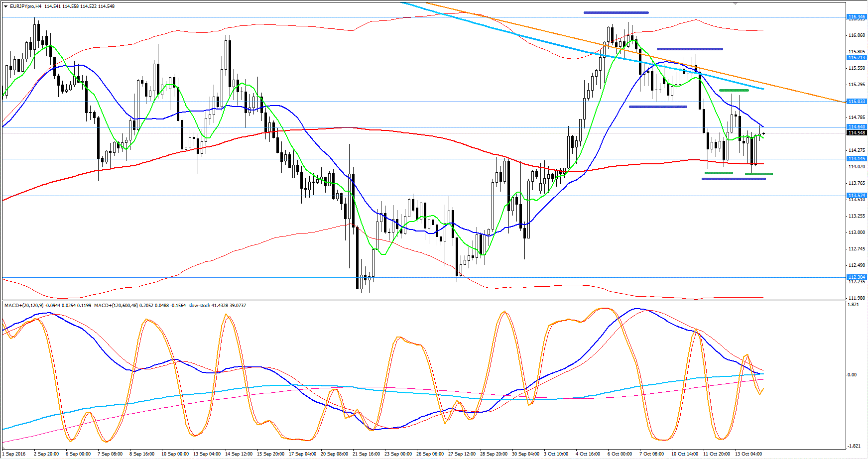Click the -1.821 indicator scale value
The width and height of the screenshot is (868, 459).
854,446
